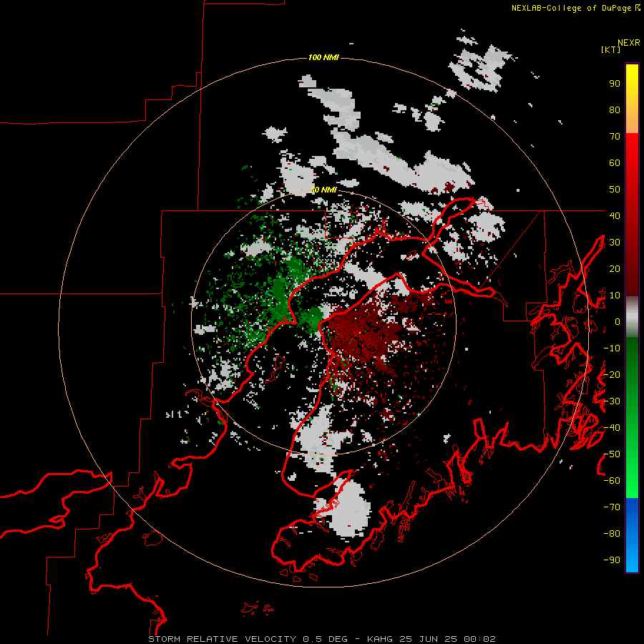Click the 90 value on the velocity scale
Screen dimensions: 644x644
pyautogui.click(x=615, y=84)
